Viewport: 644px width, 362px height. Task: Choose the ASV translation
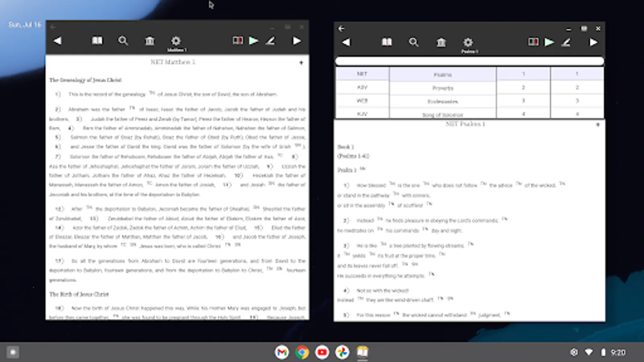pos(362,87)
